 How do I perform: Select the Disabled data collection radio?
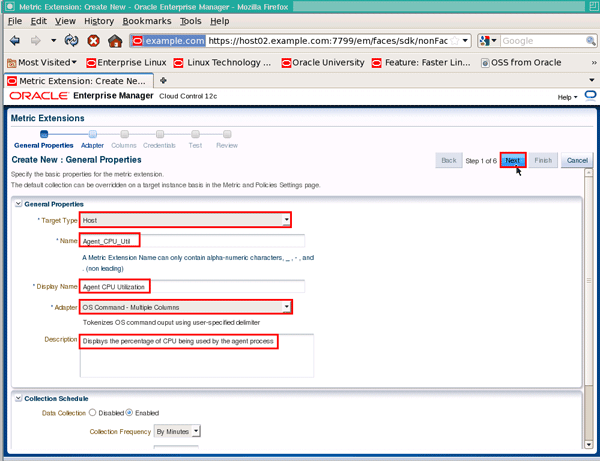pyautogui.click(x=92, y=412)
